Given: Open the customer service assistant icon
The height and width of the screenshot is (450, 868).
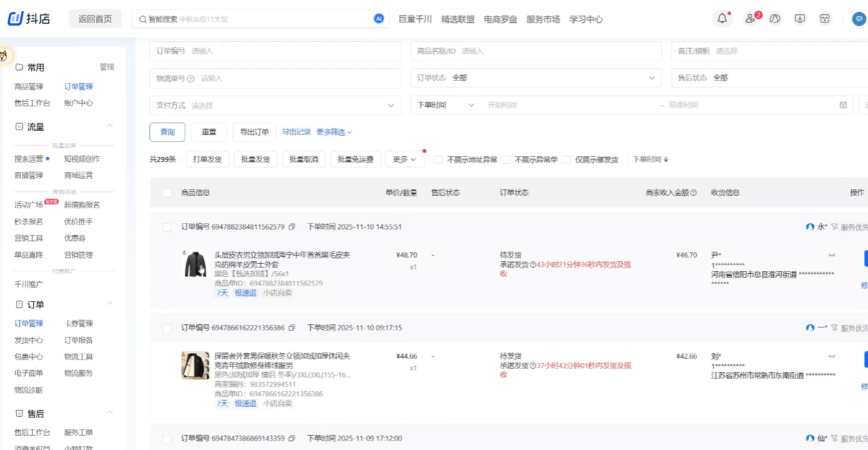Looking at the screenshot, I should 775,19.
